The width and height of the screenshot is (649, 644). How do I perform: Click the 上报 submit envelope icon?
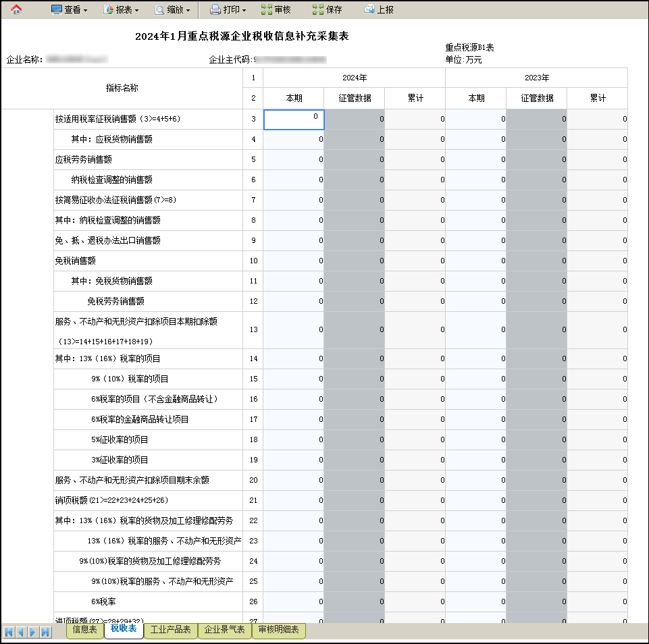tap(369, 9)
